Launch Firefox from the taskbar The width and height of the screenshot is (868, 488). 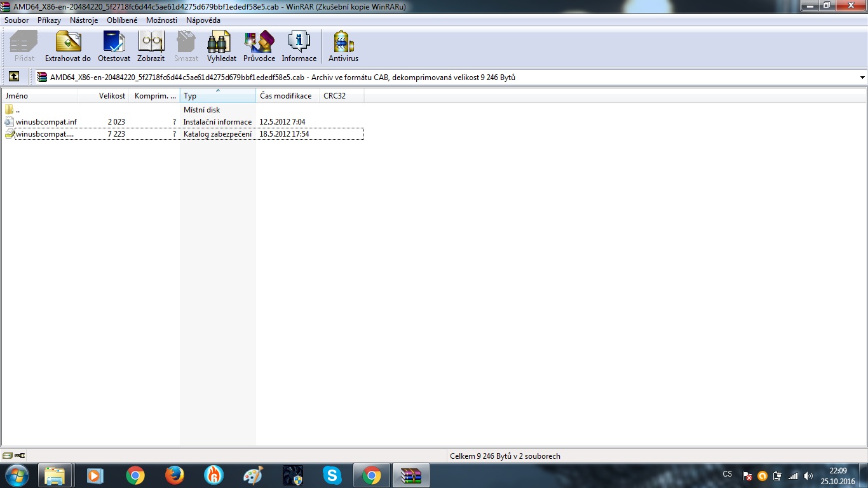point(174,475)
